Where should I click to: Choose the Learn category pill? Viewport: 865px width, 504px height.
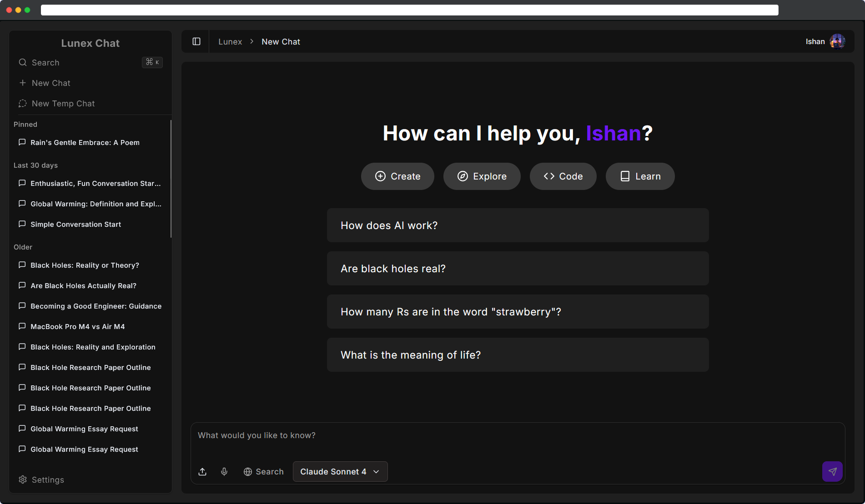[x=640, y=176]
